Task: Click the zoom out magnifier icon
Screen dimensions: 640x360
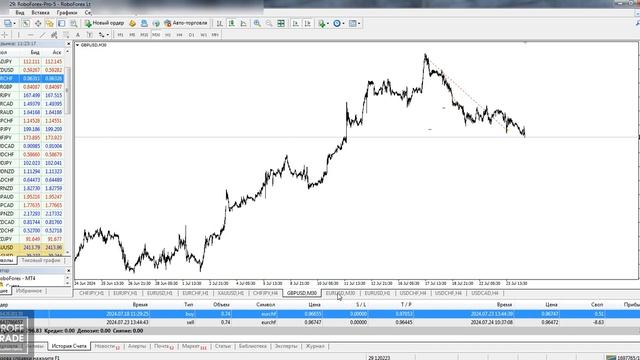Action: coord(269,24)
